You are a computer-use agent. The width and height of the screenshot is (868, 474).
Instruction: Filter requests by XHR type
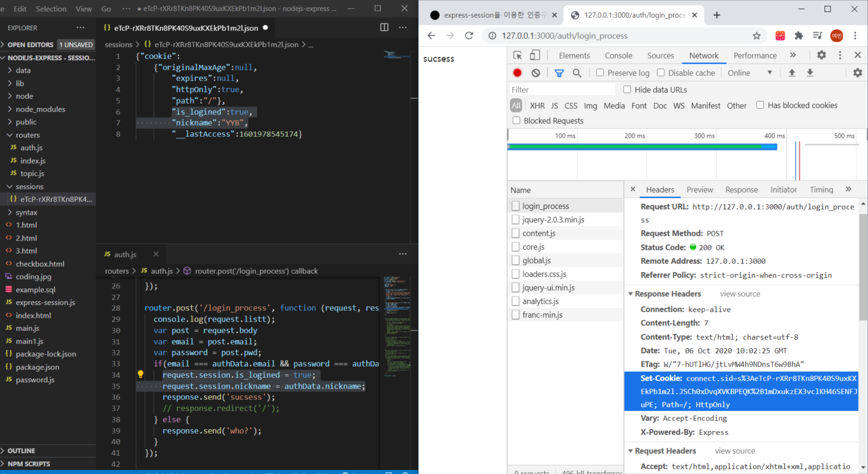coord(537,105)
